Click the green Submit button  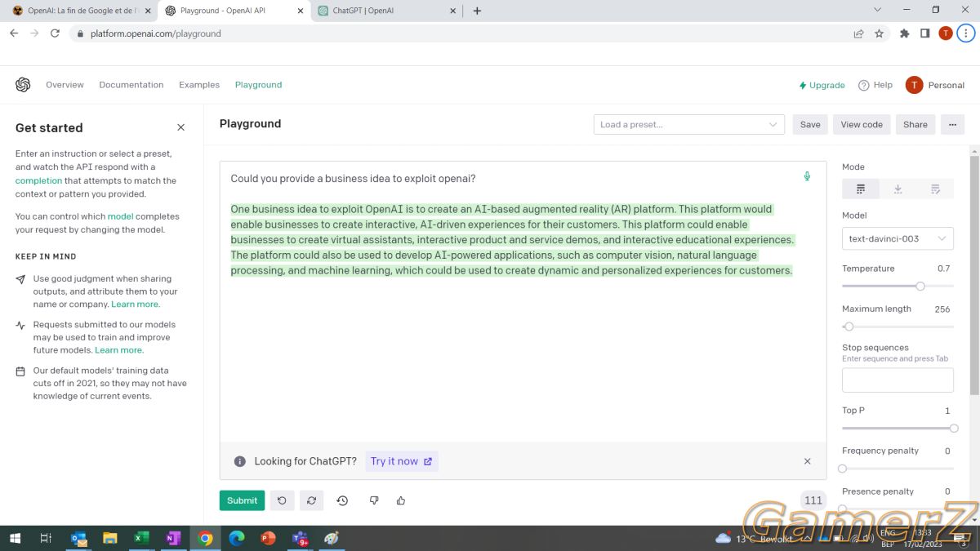pyautogui.click(x=242, y=500)
